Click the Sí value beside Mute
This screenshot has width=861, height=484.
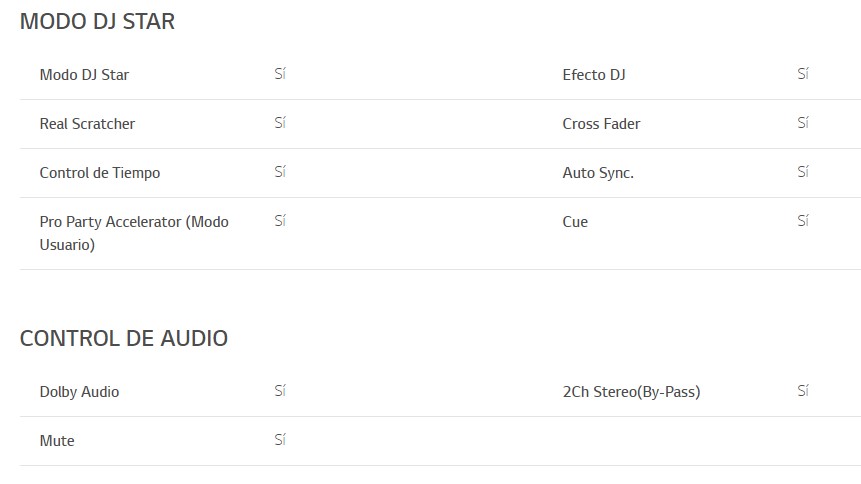[280, 440]
